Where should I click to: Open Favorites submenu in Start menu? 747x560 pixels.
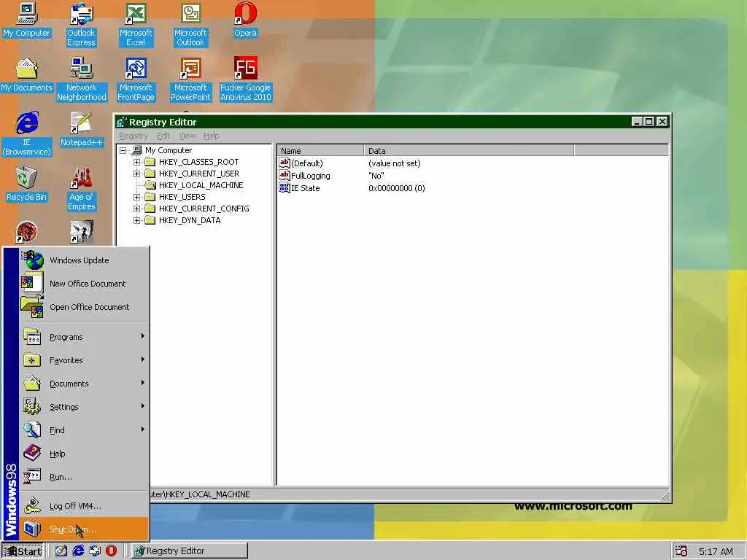(85, 360)
